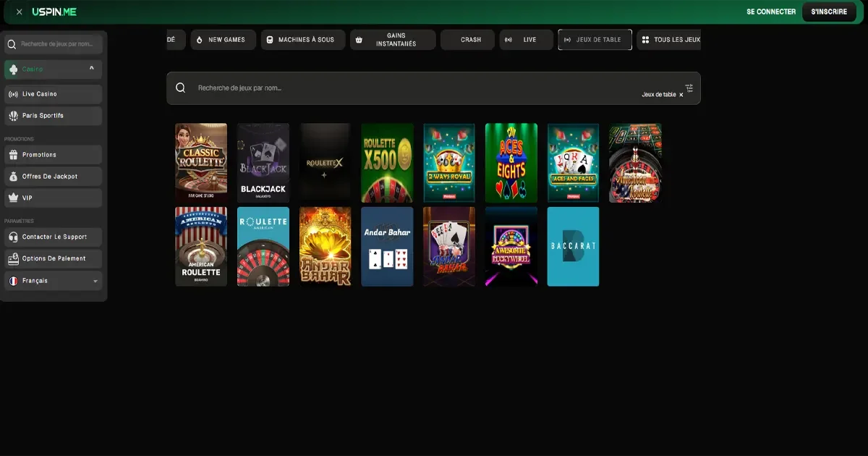Select the JEUX DE TABLE tab
Viewport: 868px width, 456px height.
point(595,40)
